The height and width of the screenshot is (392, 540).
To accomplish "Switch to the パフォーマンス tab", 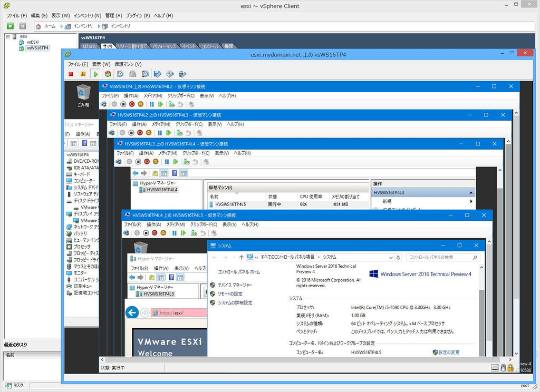I will [x=165, y=46].
